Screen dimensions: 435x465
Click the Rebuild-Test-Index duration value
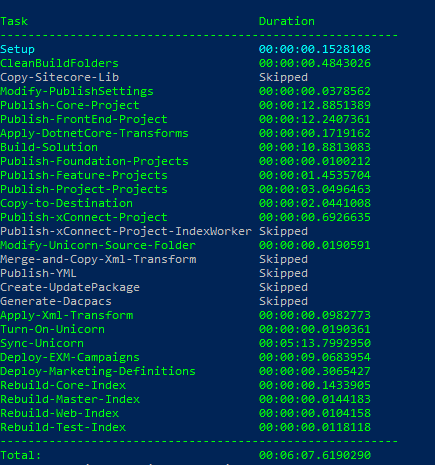click(315, 427)
